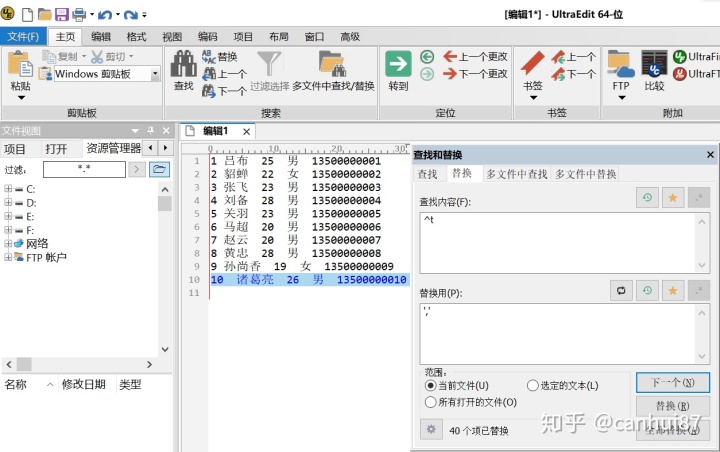Click the settings gear in find dialog

tap(431, 429)
